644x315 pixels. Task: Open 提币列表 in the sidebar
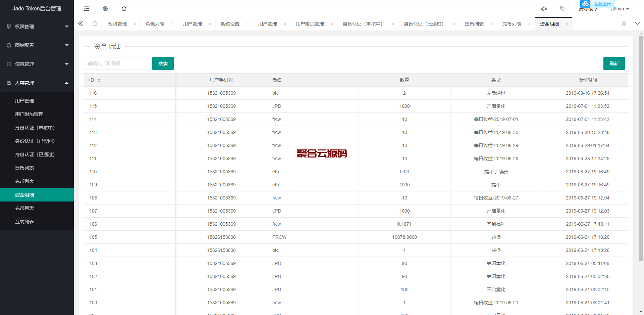tap(37, 168)
